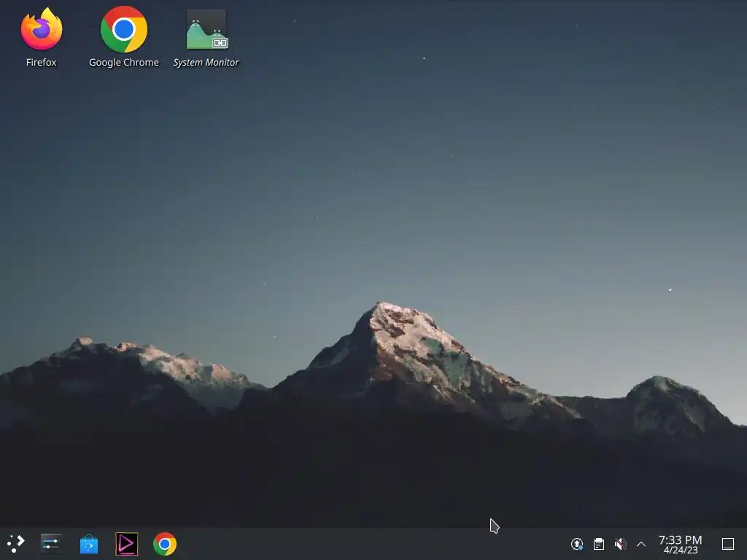Open the pink play-arrow app in taskbar
The height and width of the screenshot is (560, 747).
click(x=127, y=544)
